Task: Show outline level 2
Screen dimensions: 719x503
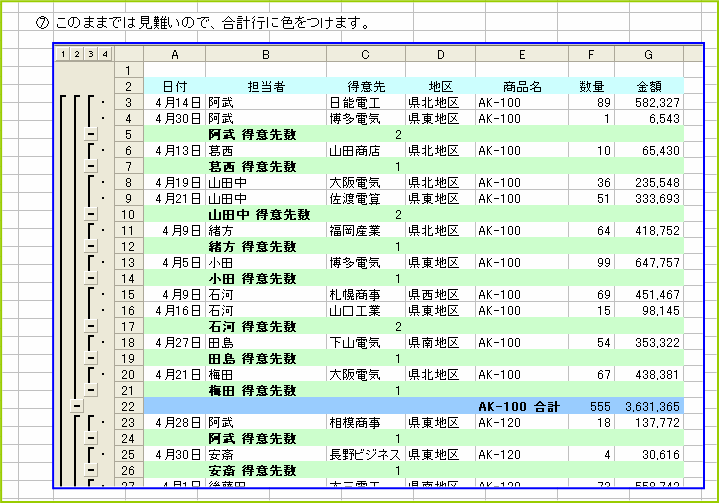Action: 77,54
